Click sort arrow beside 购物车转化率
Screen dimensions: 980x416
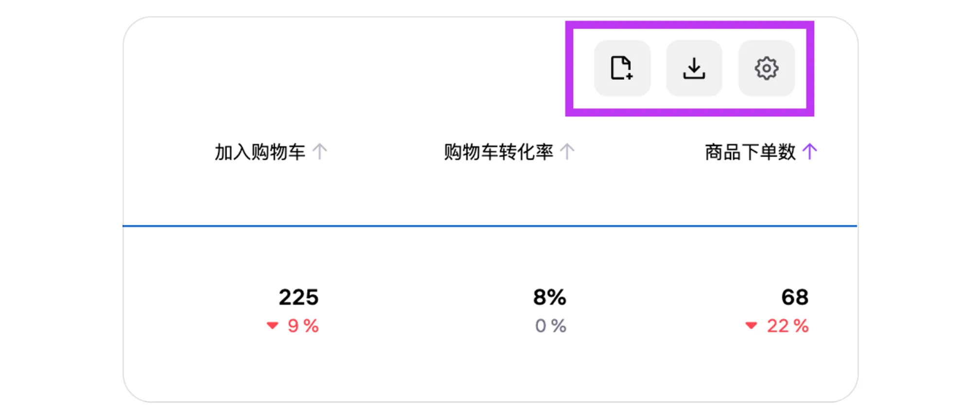[567, 152]
